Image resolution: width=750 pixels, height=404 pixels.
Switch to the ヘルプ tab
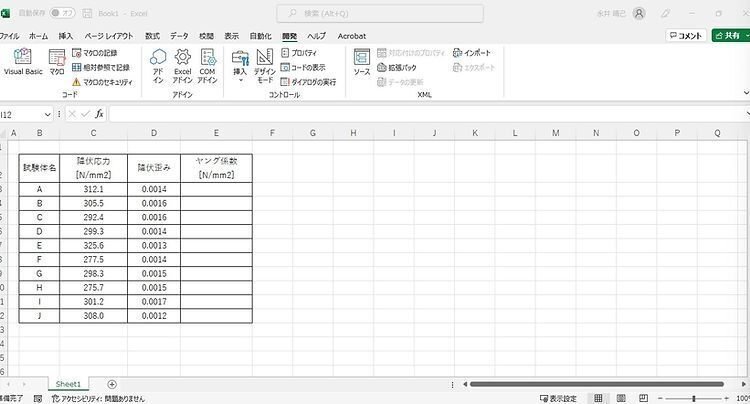316,36
